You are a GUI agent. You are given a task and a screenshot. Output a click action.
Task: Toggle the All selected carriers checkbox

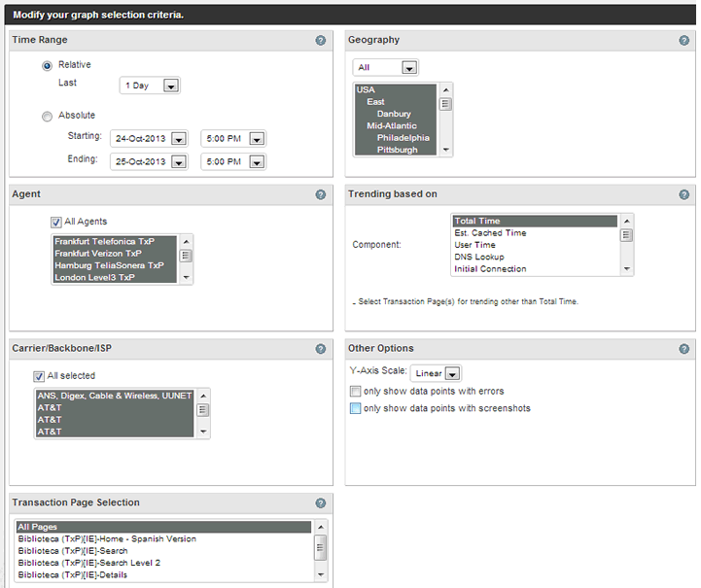click(x=39, y=376)
